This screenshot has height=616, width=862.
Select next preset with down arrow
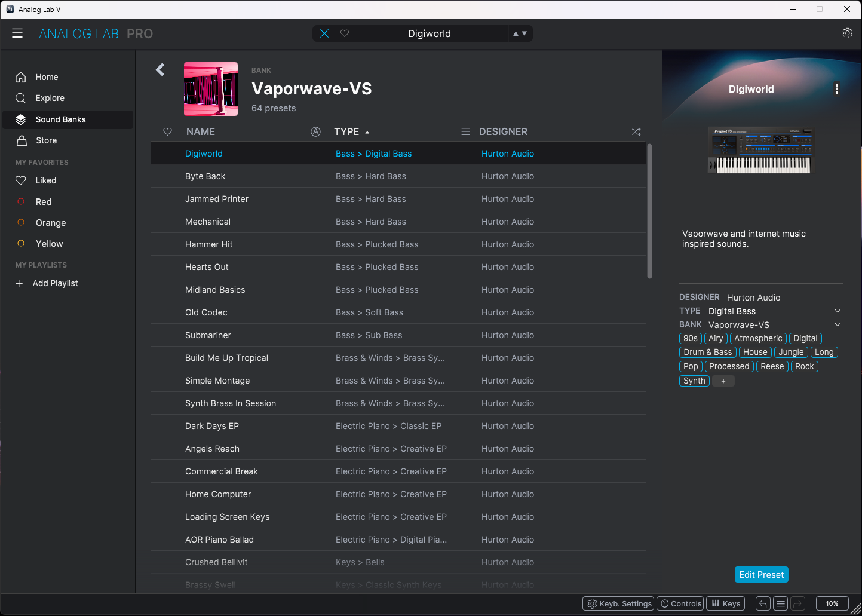point(524,33)
